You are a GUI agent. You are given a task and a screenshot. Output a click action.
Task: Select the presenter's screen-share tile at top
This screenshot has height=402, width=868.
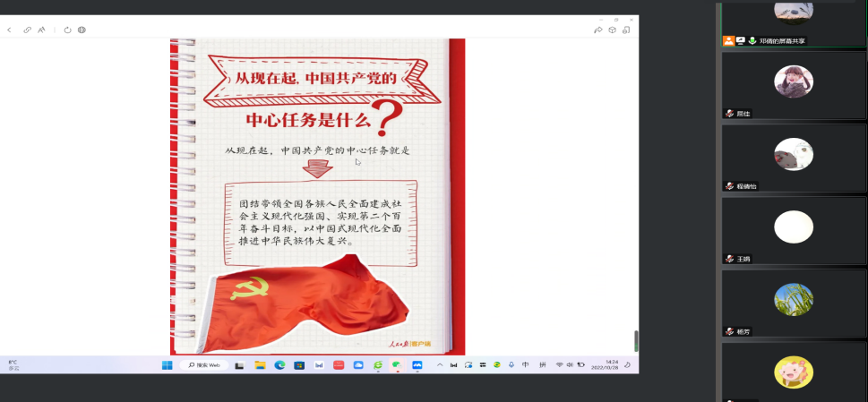click(x=794, y=24)
